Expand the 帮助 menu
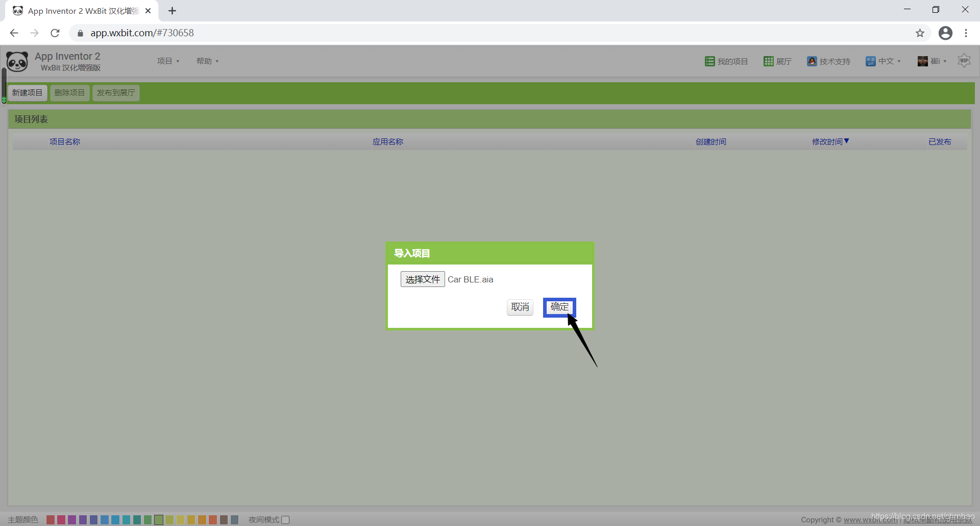 point(207,61)
